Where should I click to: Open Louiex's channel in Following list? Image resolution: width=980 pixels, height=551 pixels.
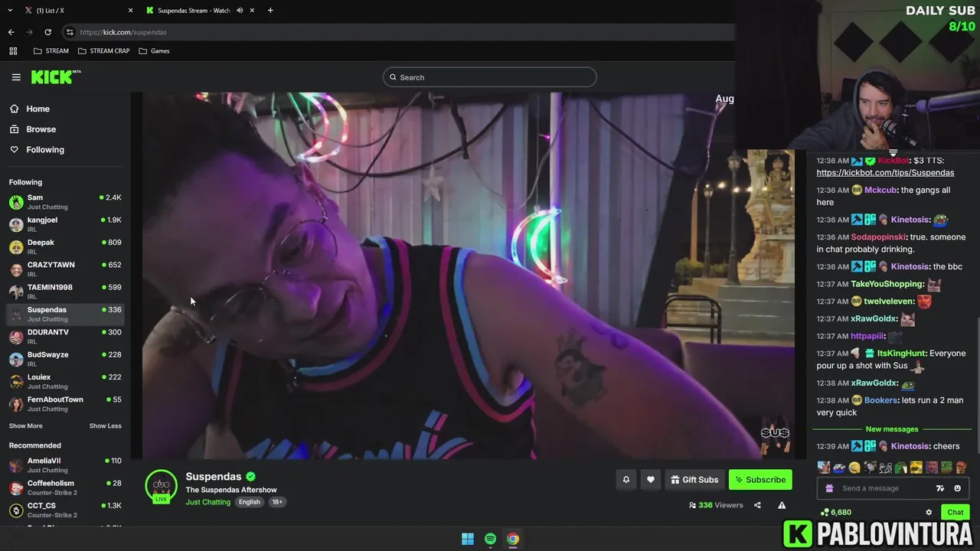[x=65, y=381]
